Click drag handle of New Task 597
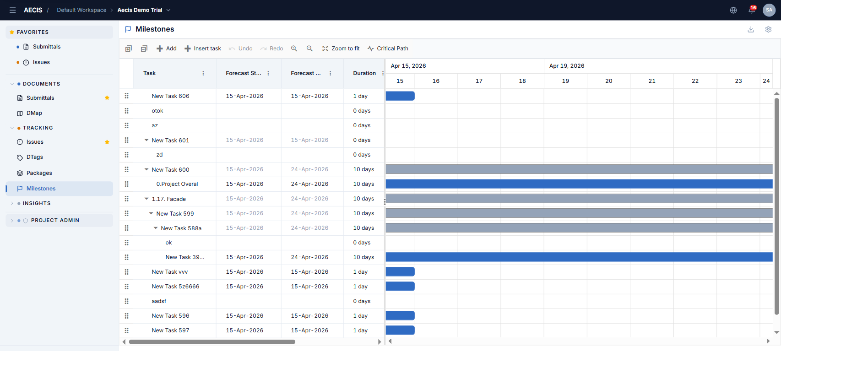 127,330
